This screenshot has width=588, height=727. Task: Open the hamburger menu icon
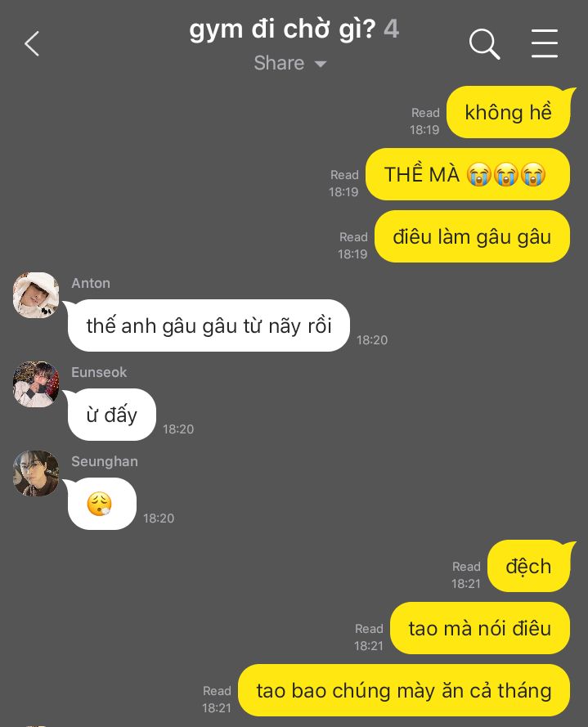click(545, 43)
